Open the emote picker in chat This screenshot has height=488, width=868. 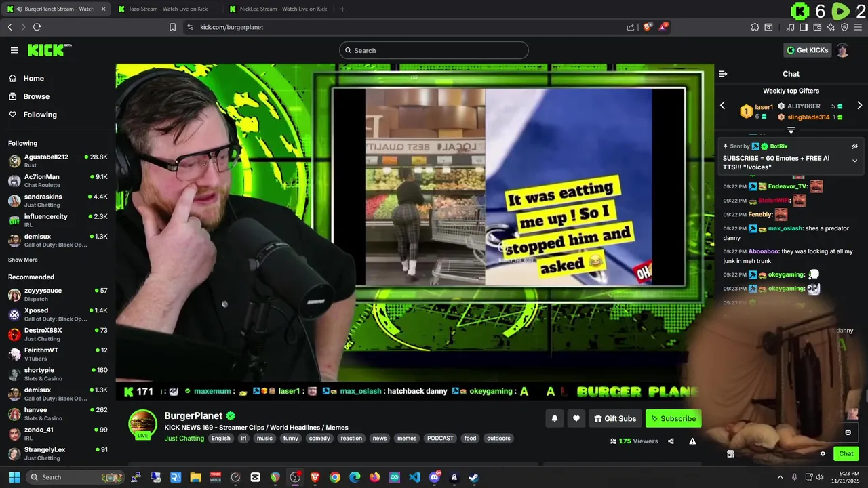848,432
